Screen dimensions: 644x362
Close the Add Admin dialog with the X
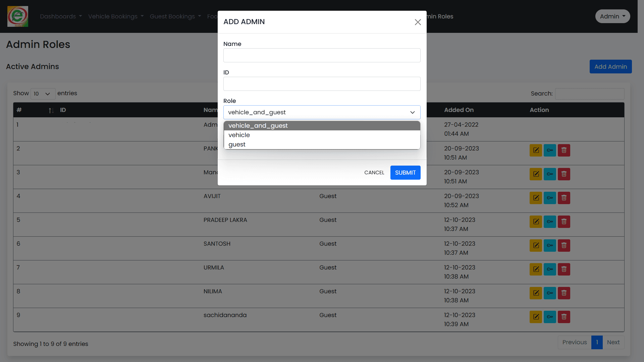click(418, 22)
